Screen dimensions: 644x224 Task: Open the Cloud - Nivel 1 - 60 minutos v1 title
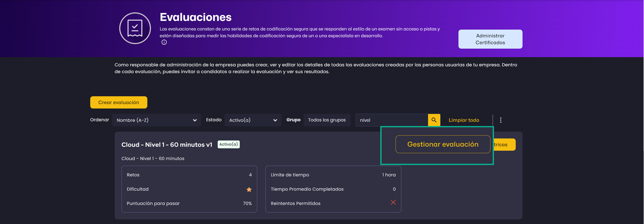[x=166, y=145]
